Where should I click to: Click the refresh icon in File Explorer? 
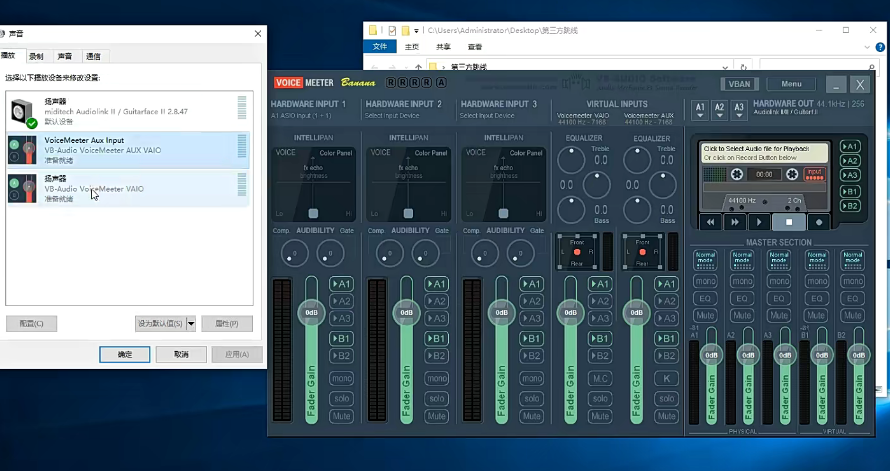point(742,67)
